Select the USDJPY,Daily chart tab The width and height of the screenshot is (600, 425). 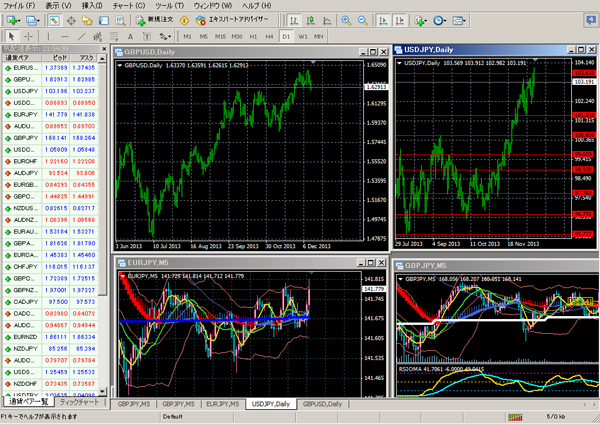tap(271, 404)
